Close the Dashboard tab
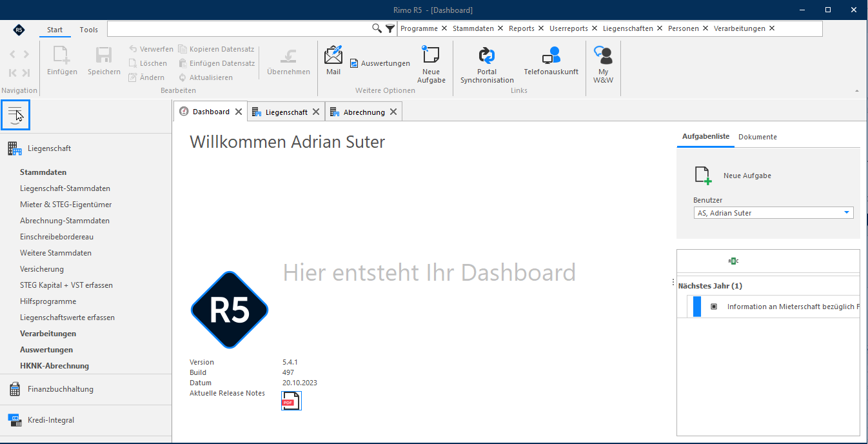868x444 pixels. [239, 112]
